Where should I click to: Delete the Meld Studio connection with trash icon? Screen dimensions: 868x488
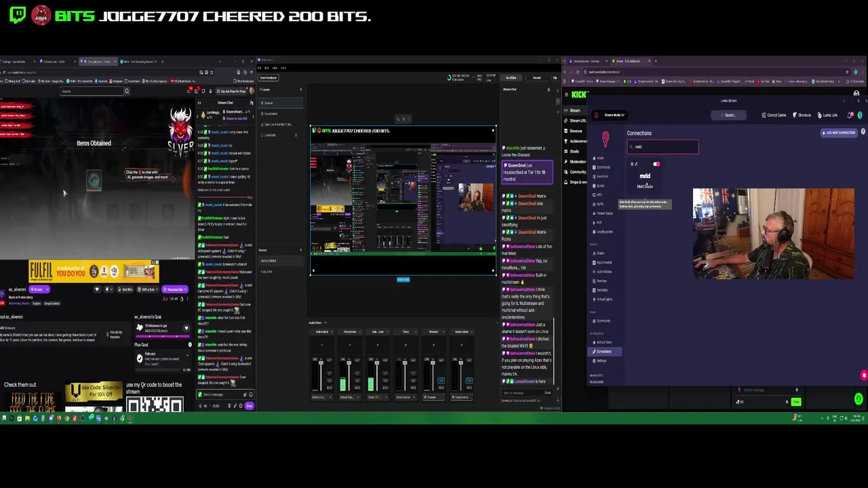[x=632, y=164]
